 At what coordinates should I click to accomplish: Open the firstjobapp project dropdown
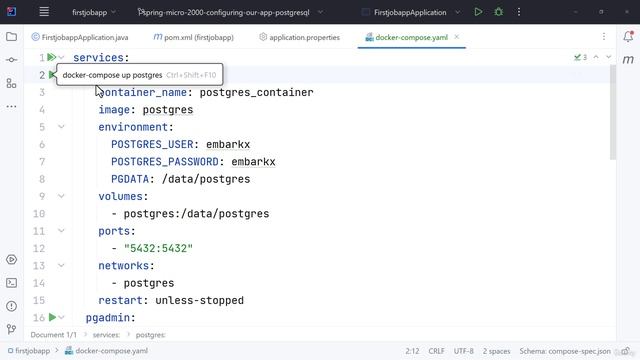94,12
